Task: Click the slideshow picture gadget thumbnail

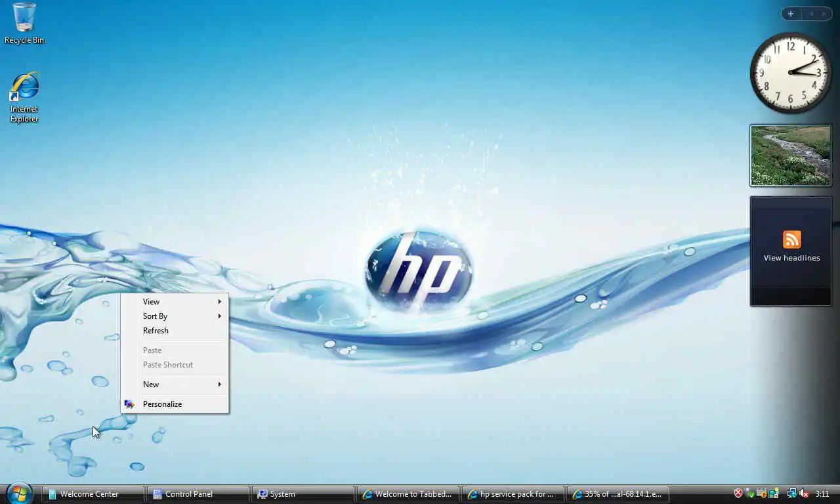Action: click(791, 156)
